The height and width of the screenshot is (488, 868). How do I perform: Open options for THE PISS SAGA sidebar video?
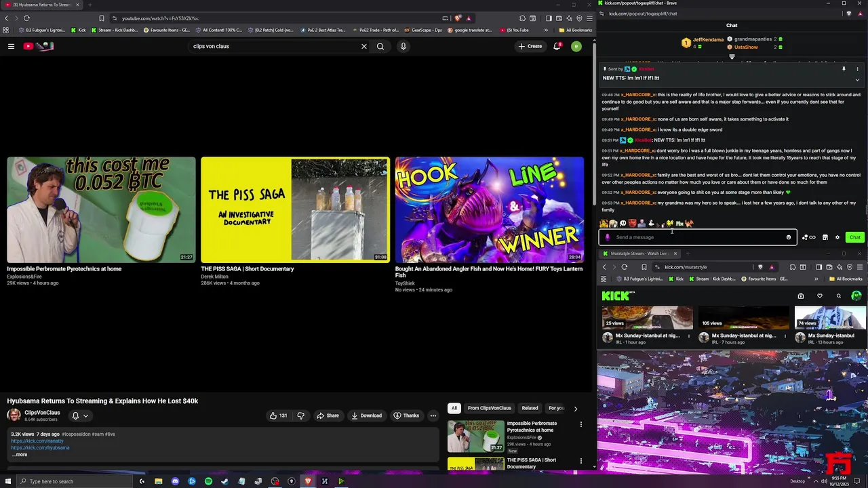[x=580, y=461]
